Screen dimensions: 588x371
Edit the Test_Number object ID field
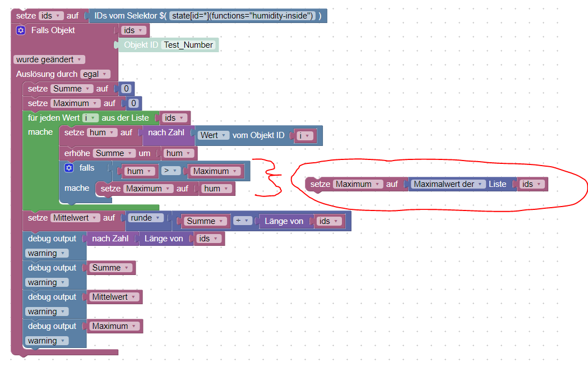pos(188,45)
